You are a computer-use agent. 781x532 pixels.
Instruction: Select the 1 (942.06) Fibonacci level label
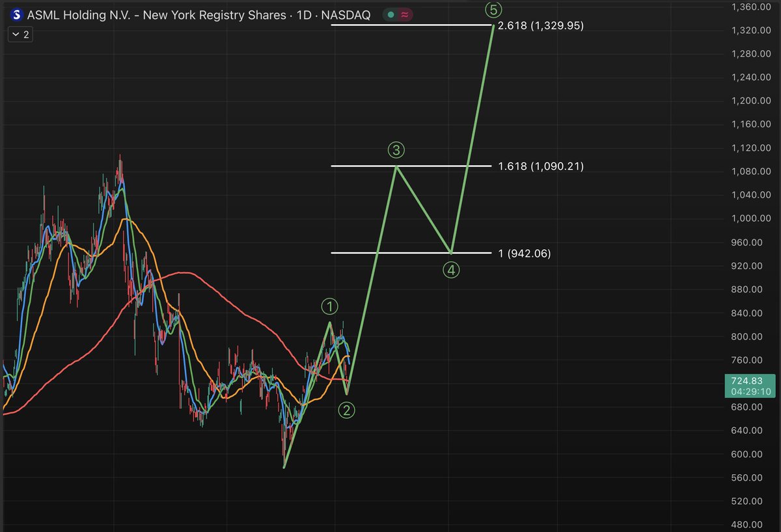(524, 254)
